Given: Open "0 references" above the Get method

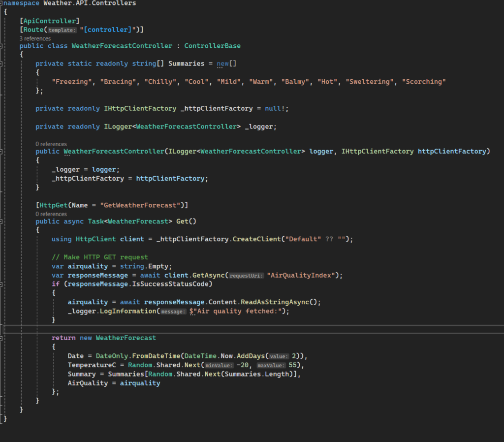Looking at the screenshot, I should click(x=51, y=214).
